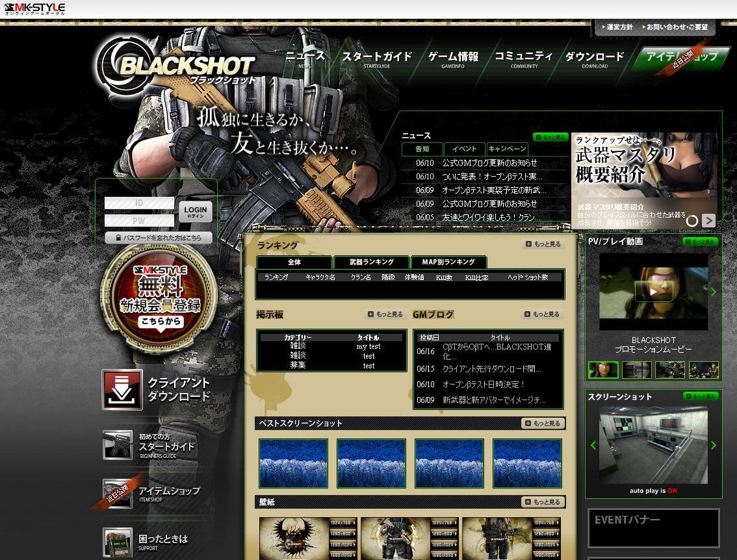
Task: Switch to the 告知 news tab
Action: point(422,149)
